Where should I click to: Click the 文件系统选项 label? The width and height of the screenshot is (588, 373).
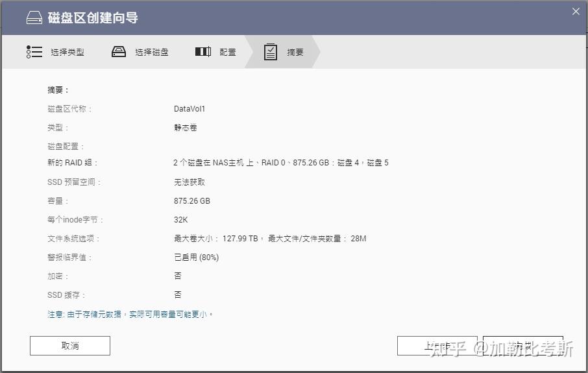point(73,239)
